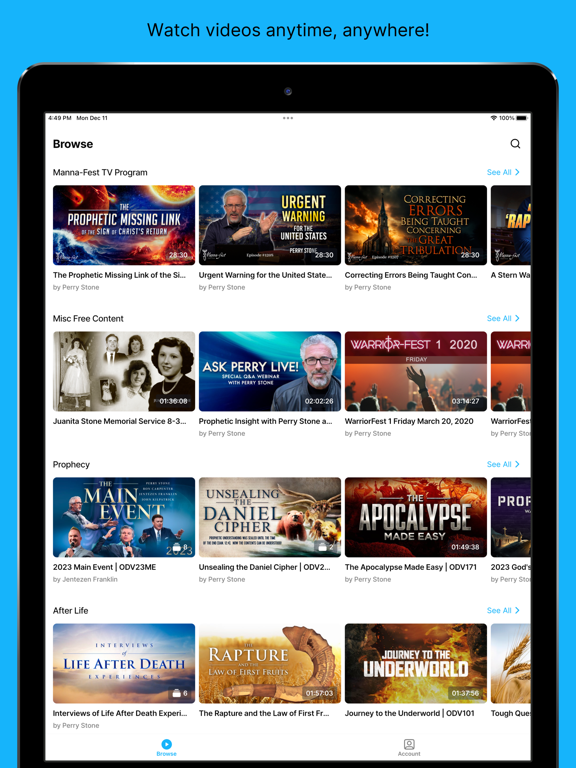Tap the battery status icon
This screenshot has width=576, height=768.
pyautogui.click(x=522, y=118)
